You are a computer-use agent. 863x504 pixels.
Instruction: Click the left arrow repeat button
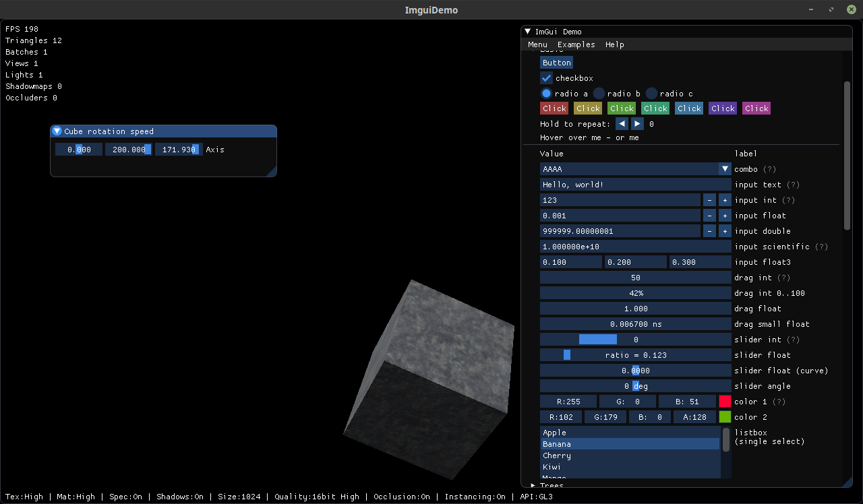click(622, 124)
